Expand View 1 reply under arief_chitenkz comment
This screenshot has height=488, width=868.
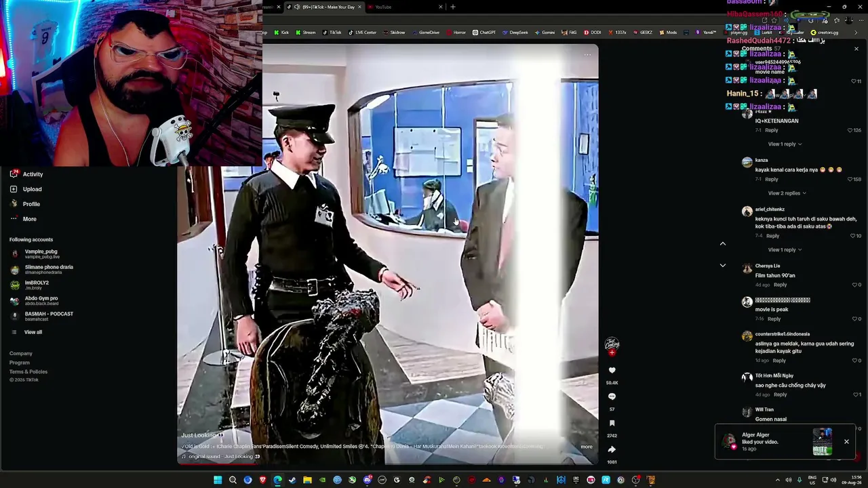pyautogui.click(x=785, y=249)
